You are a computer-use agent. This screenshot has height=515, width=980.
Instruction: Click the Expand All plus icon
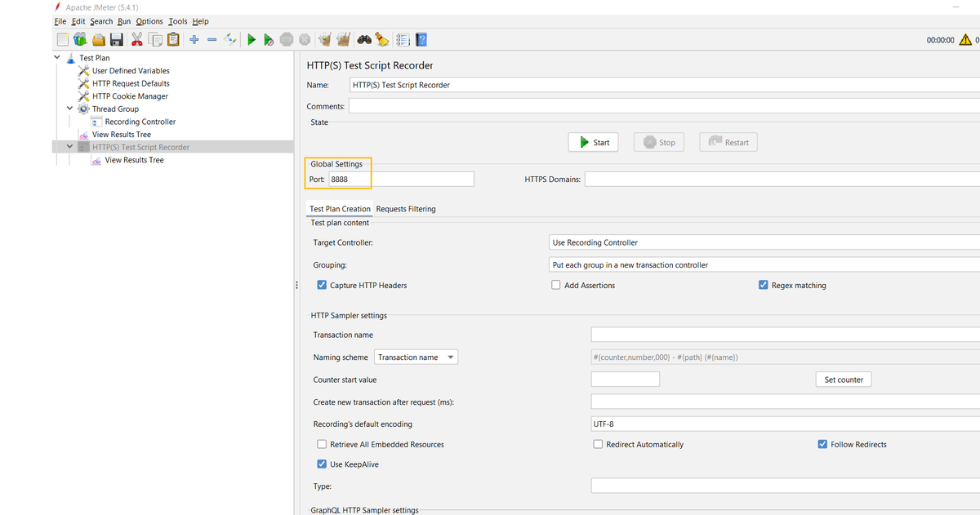[194, 39]
